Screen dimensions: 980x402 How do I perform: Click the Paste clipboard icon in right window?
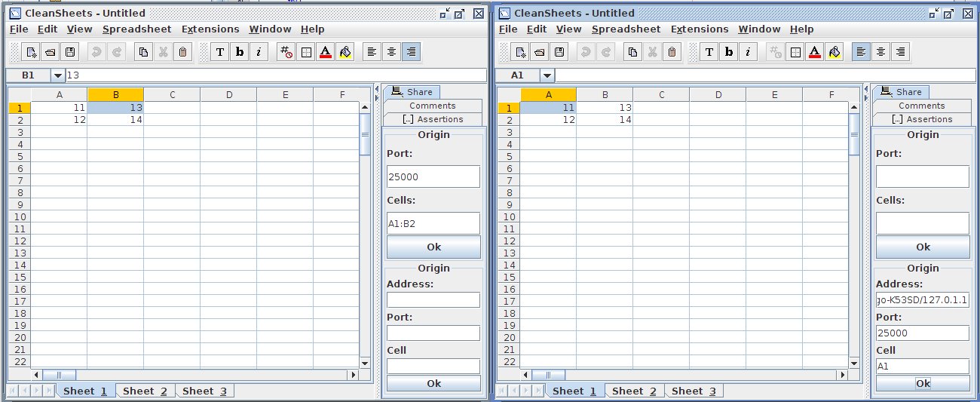point(672,52)
